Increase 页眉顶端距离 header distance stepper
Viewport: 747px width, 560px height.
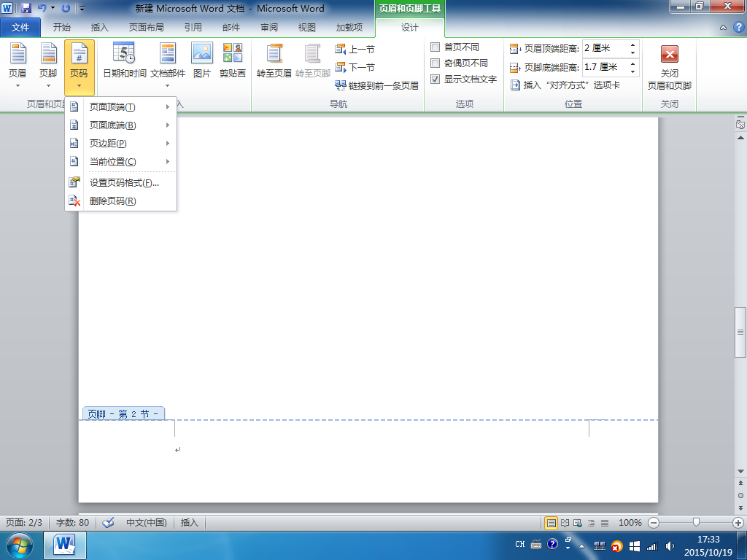[632, 44]
